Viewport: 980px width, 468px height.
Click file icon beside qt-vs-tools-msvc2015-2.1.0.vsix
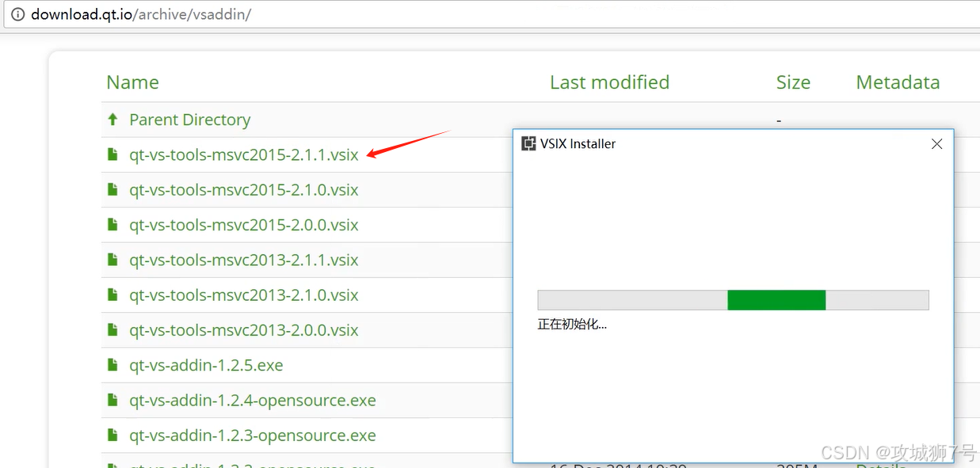point(112,189)
